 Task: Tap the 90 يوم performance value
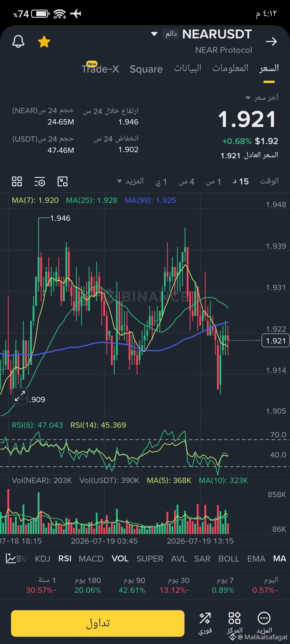pyautogui.click(x=132, y=590)
